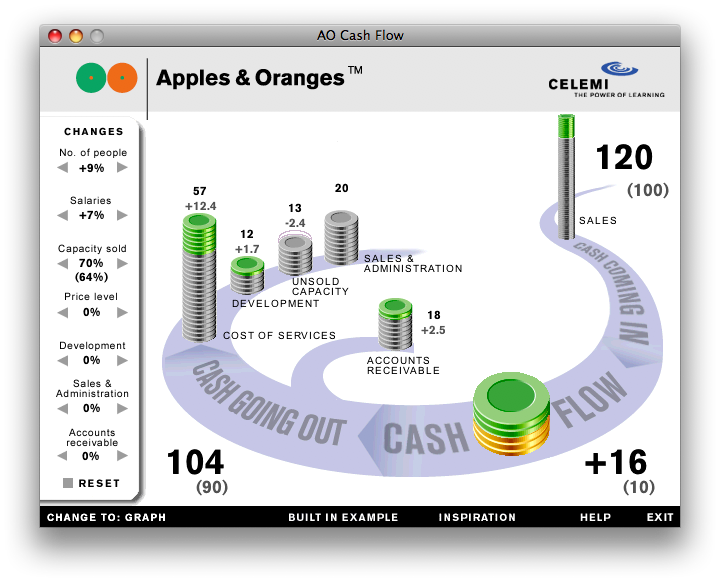This screenshot has width=720, height=582.
Task: Open the Built In Example
Action: click(343, 518)
